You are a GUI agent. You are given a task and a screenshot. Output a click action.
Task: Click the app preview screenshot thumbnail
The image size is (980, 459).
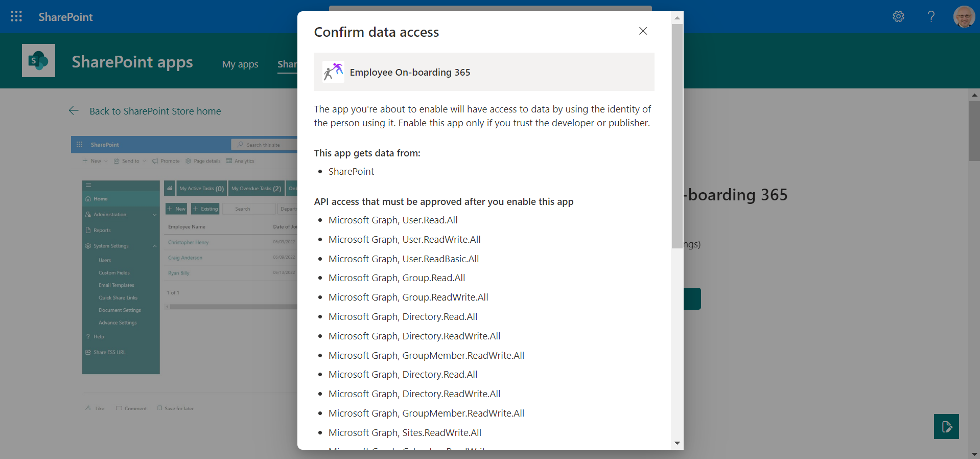coord(184,273)
